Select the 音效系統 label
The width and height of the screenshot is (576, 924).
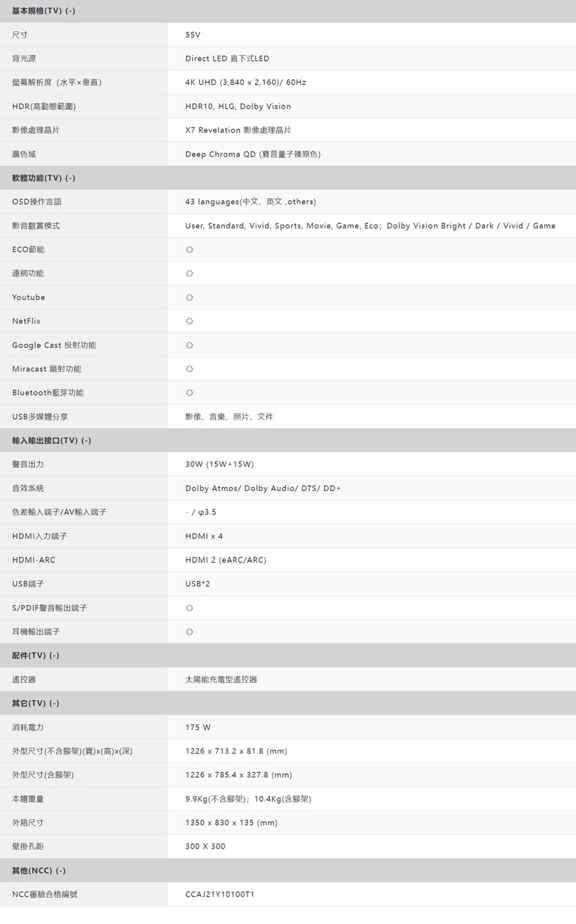tap(28, 488)
